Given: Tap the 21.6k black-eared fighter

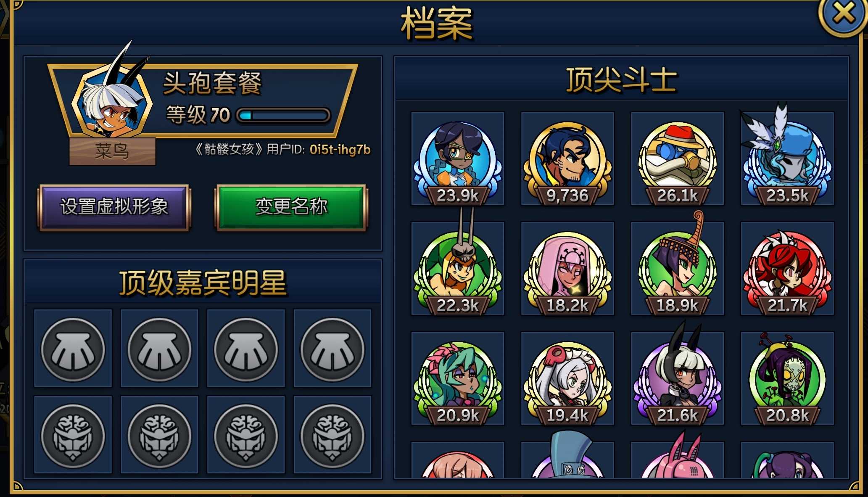Looking at the screenshot, I should pos(677,378).
